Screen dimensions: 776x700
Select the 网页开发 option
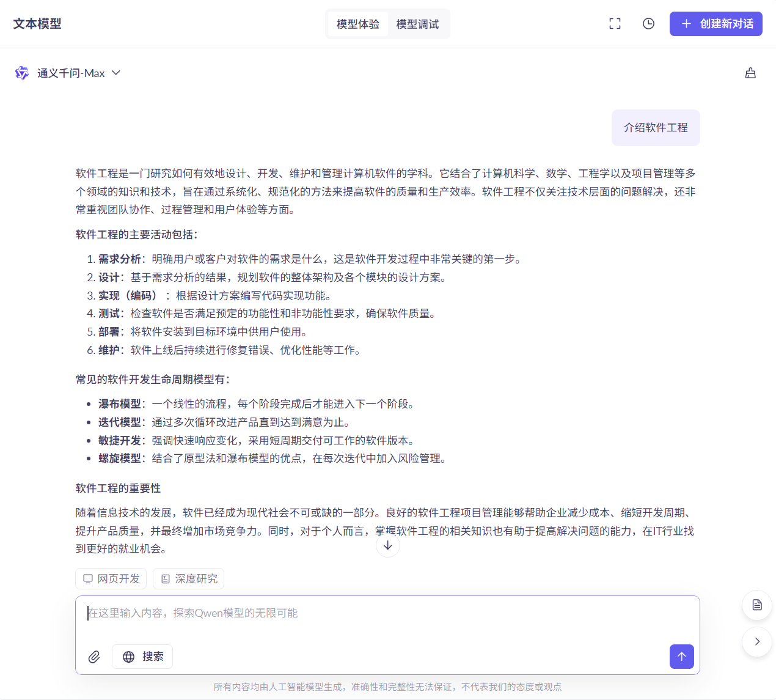[111, 578]
